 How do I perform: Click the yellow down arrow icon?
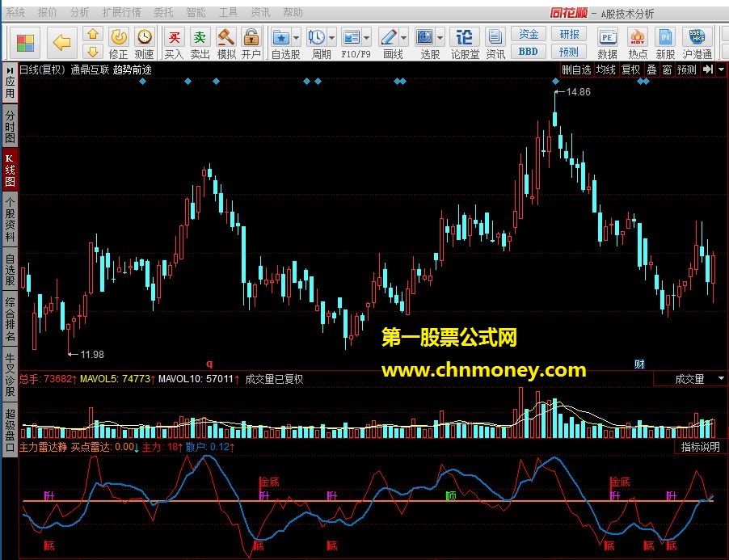[93, 51]
